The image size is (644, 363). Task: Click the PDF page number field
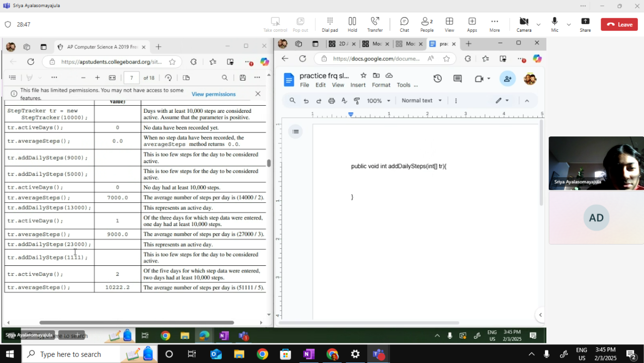(131, 78)
